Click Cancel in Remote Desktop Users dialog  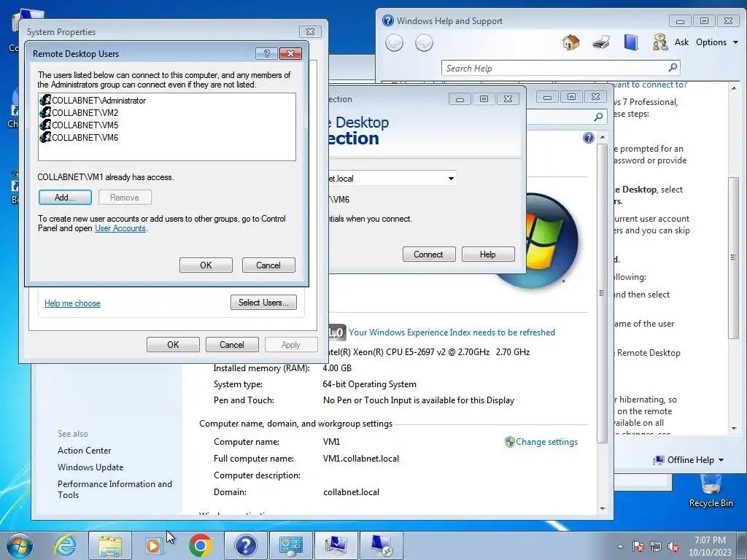268,265
